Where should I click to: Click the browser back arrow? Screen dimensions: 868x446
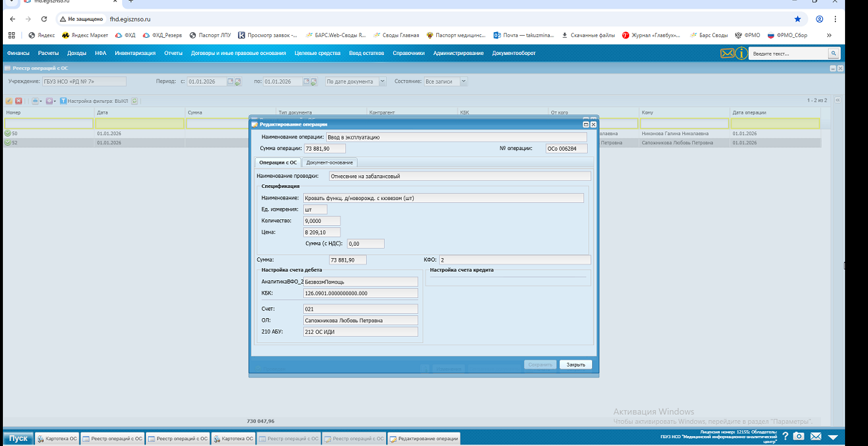click(12, 19)
